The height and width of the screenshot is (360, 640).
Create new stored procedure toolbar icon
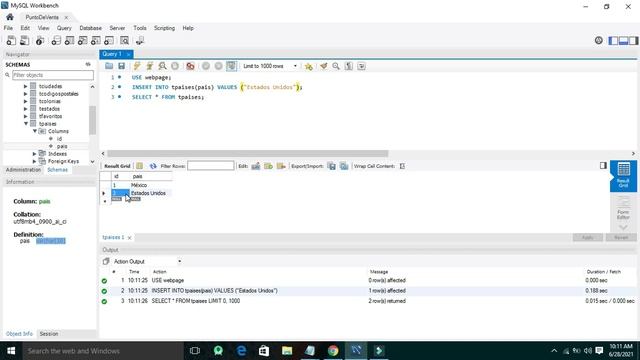pyautogui.click(x=96, y=40)
